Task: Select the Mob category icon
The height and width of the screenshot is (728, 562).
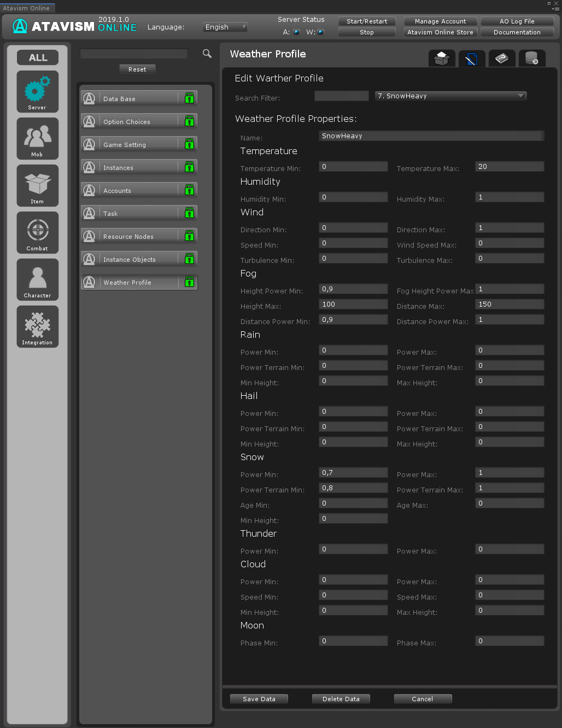Action: click(37, 138)
